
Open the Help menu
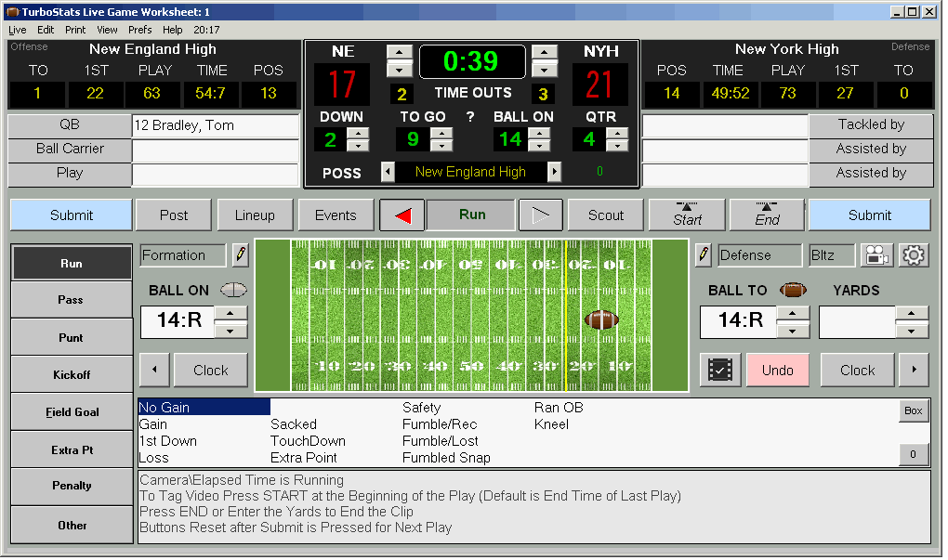click(172, 30)
